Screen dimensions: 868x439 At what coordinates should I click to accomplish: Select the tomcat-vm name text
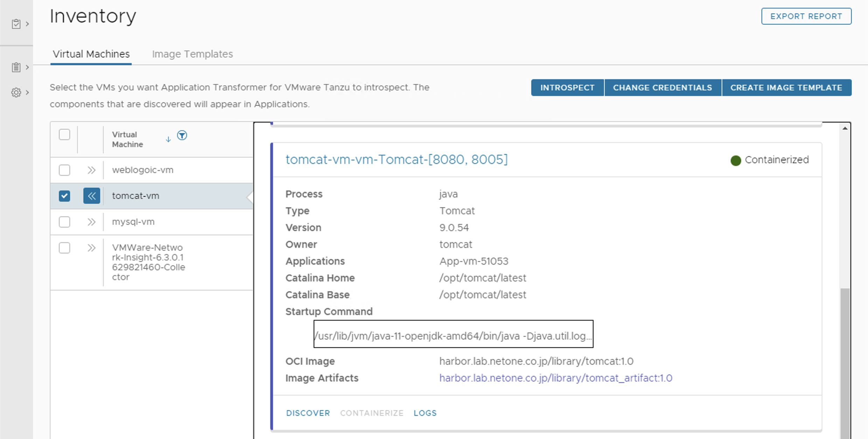(x=135, y=196)
